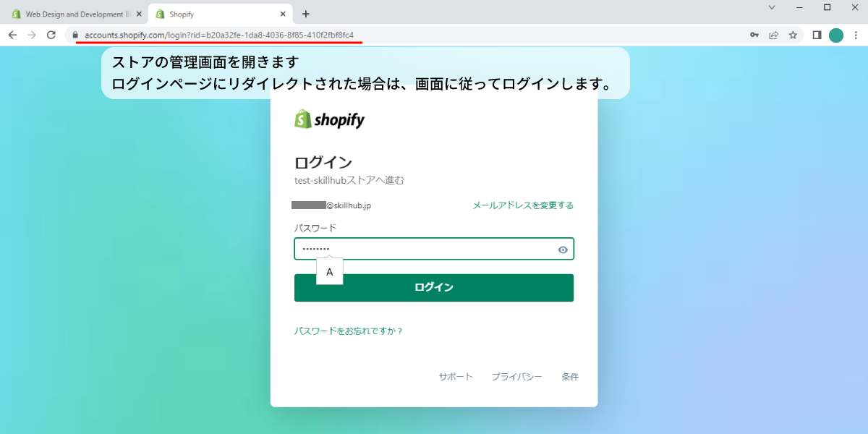
Task: Click the Shopify logo on login card
Action: tap(330, 119)
